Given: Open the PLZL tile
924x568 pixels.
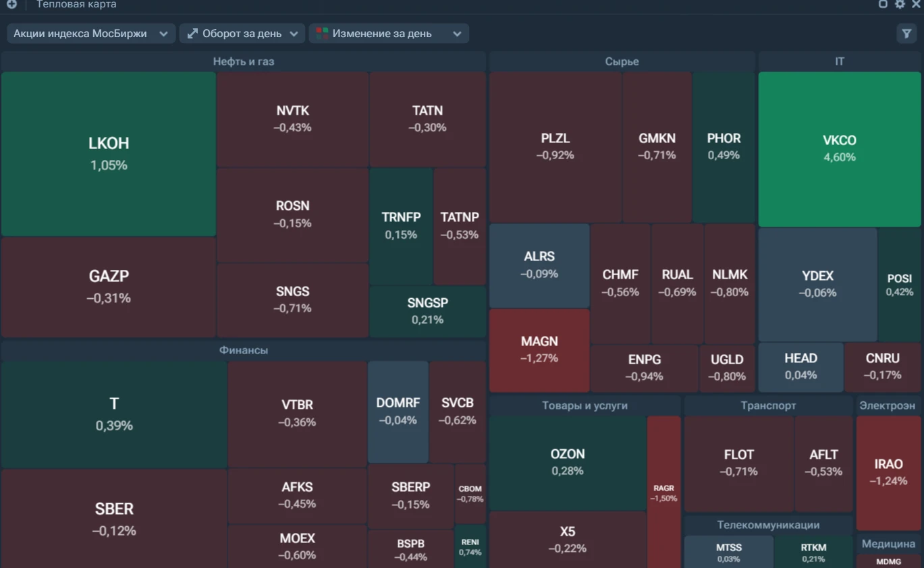Looking at the screenshot, I should pos(555,147).
